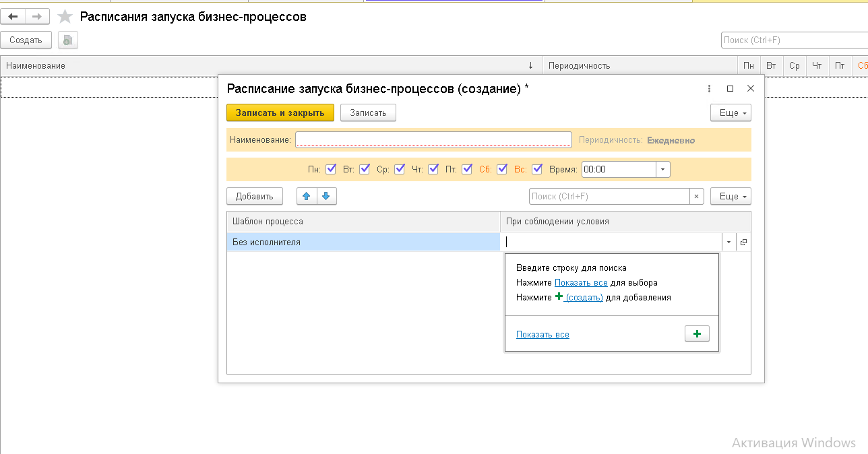Click Показать все link beside the green plus
Viewport: 868px width, 454px height.
[x=542, y=334]
